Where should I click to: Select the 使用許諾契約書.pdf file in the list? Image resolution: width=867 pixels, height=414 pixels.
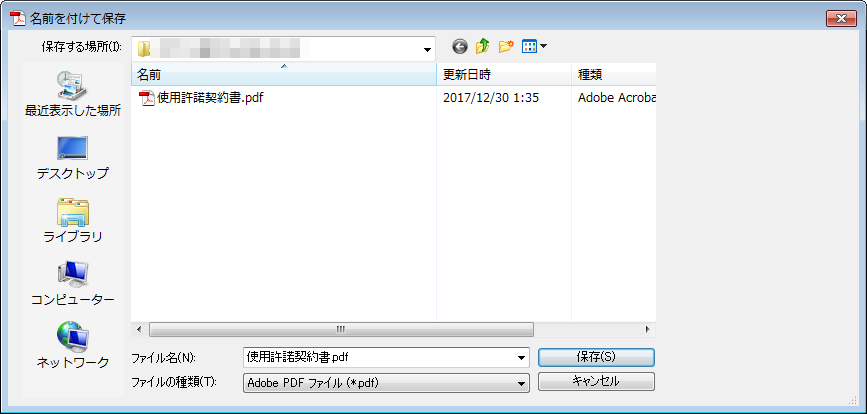[201, 98]
